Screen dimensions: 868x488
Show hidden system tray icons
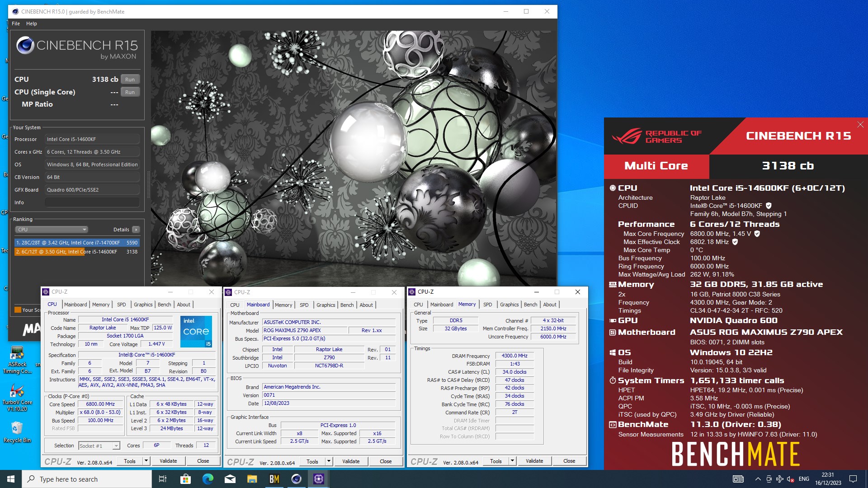758,479
